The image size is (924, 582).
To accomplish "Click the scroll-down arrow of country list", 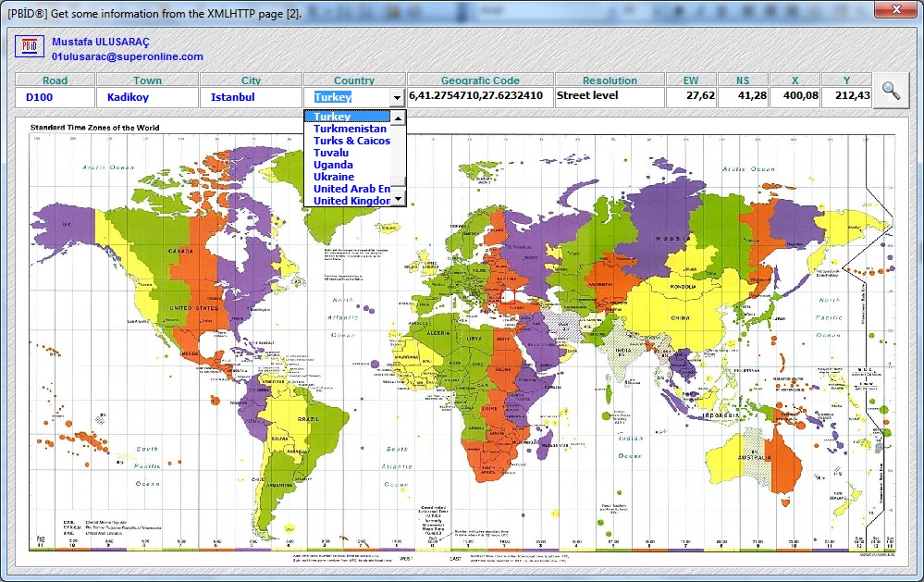I will point(400,199).
